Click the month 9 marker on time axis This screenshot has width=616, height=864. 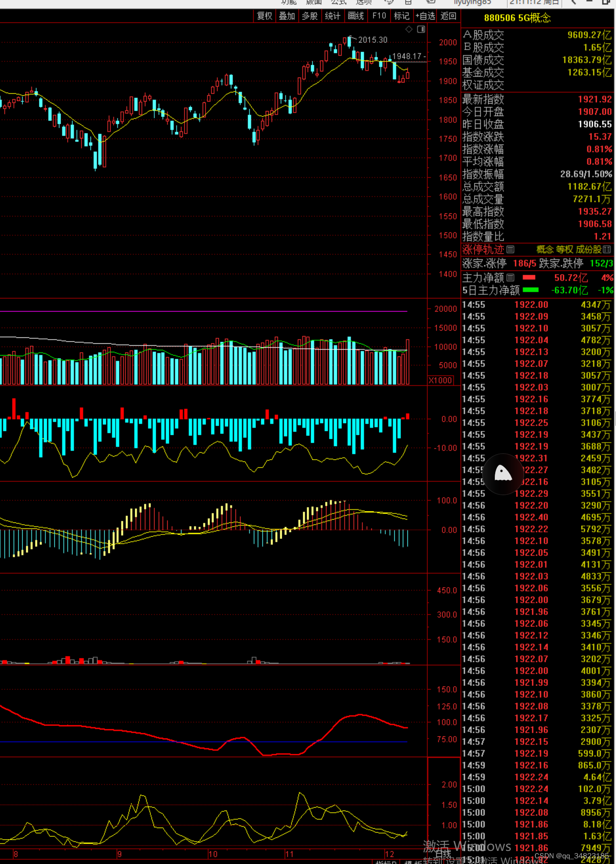[119, 854]
